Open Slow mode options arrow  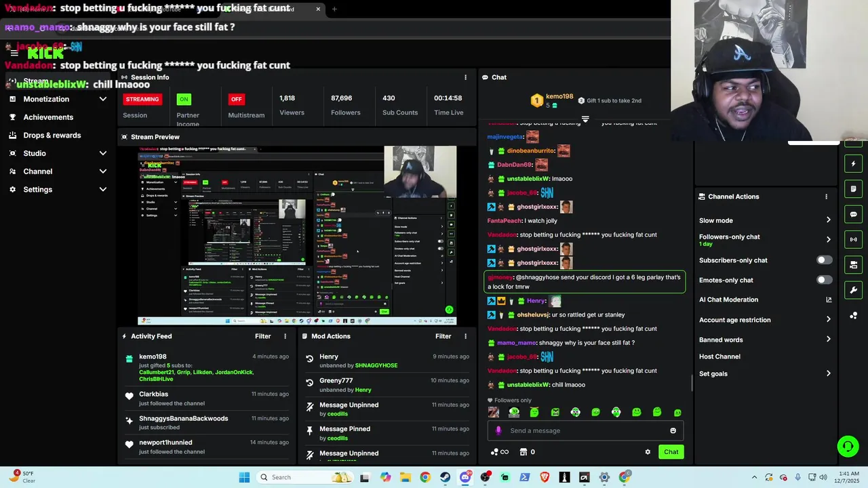[x=828, y=220]
